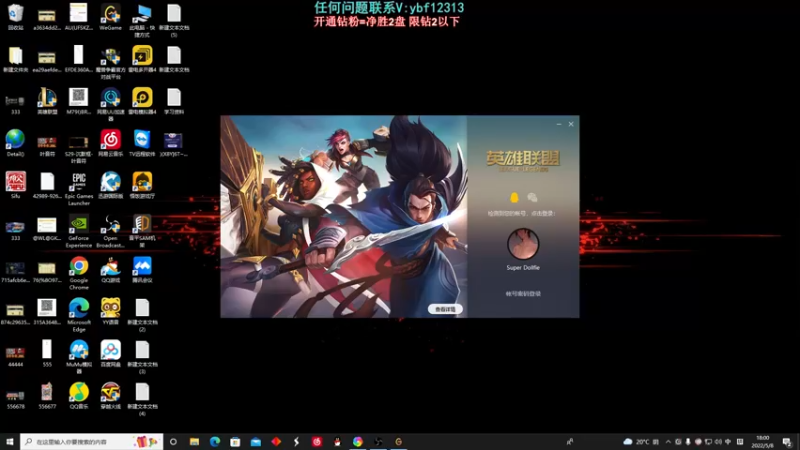Click the microphone icon in system tray
The width and height of the screenshot is (800, 450).
click(x=688, y=442)
